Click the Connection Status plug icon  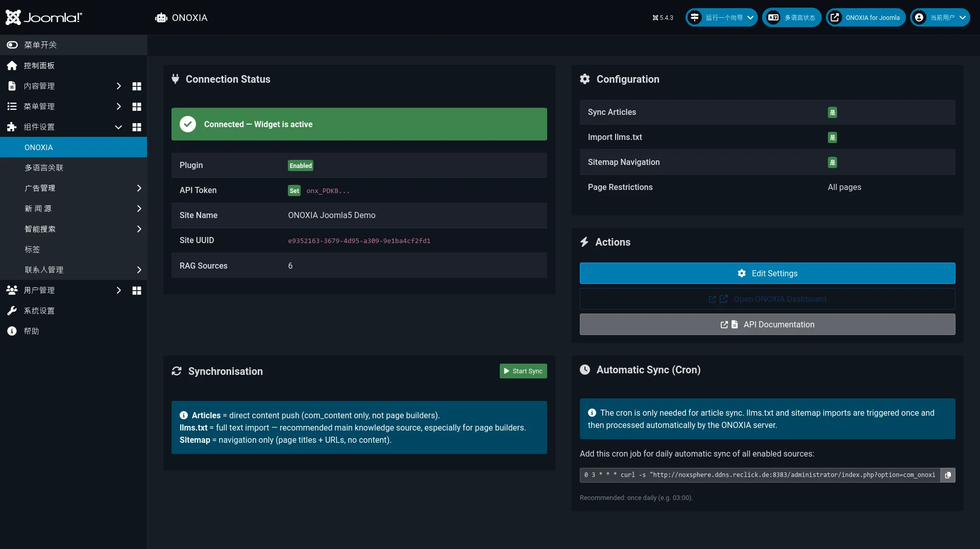point(175,79)
